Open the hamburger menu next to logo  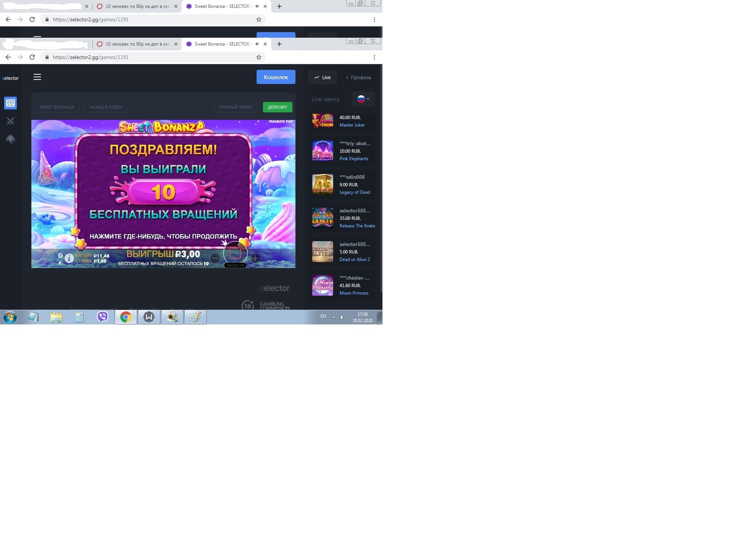click(37, 77)
